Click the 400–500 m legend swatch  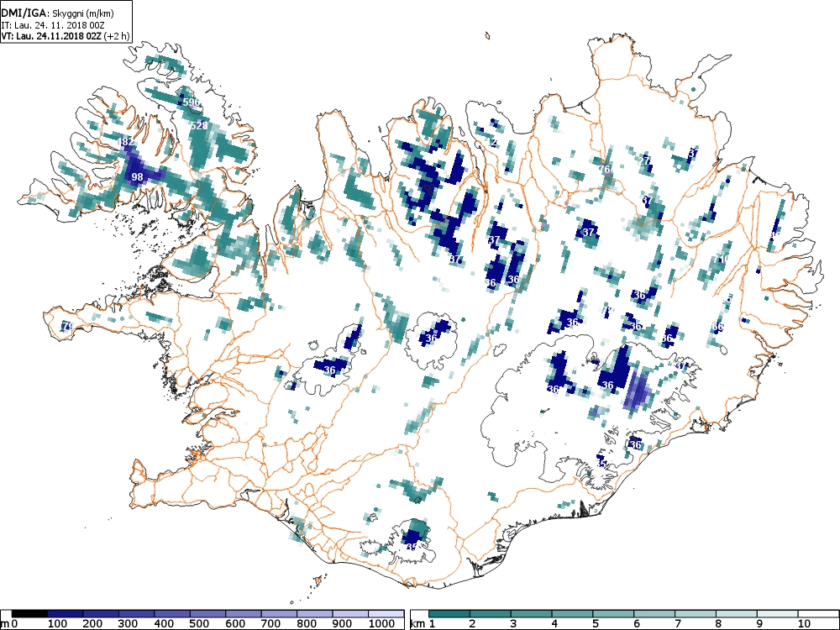pyautogui.click(x=172, y=614)
